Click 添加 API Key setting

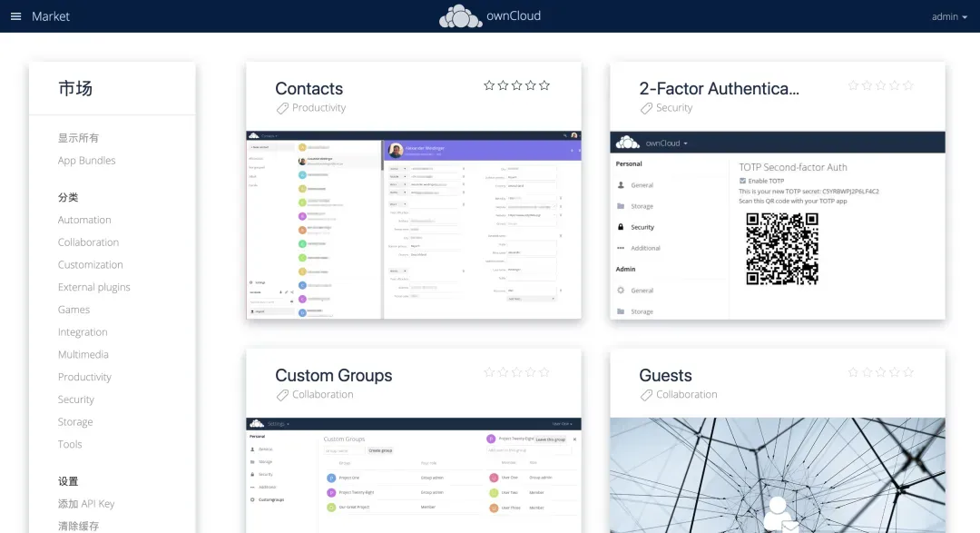click(86, 504)
